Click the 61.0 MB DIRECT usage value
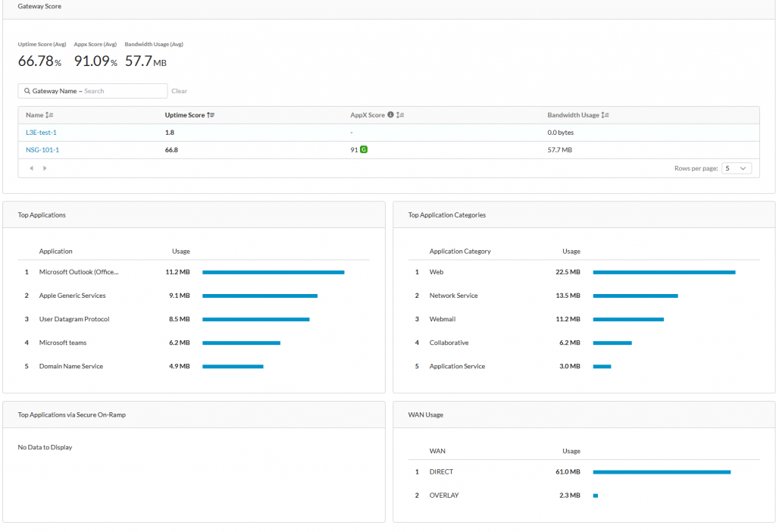This screenshot has width=776, height=532. [x=568, y=472]
